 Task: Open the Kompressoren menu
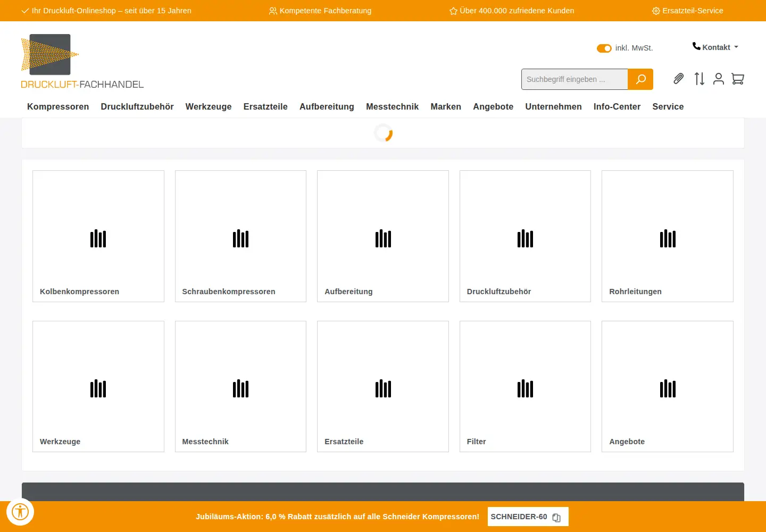click(58, 106)
